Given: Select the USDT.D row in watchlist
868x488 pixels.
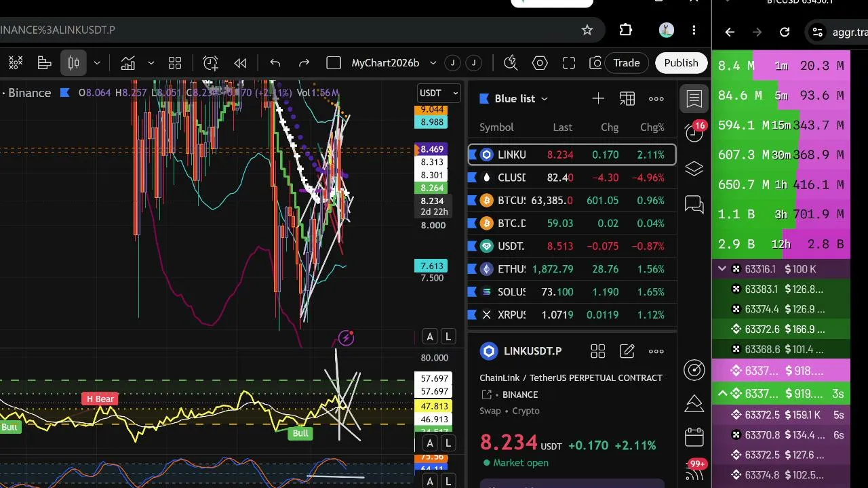Looking at the screenshot, I should point(572,246).
